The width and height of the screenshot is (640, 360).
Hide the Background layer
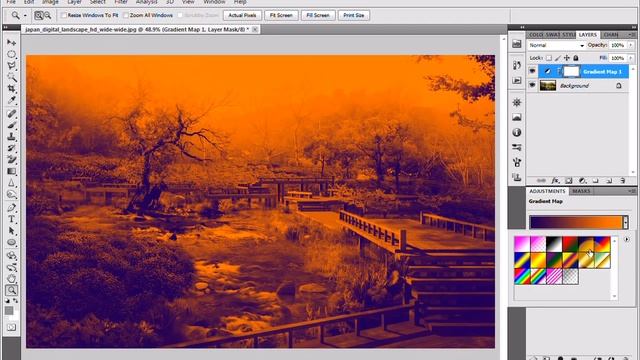[x=532, y=85]
